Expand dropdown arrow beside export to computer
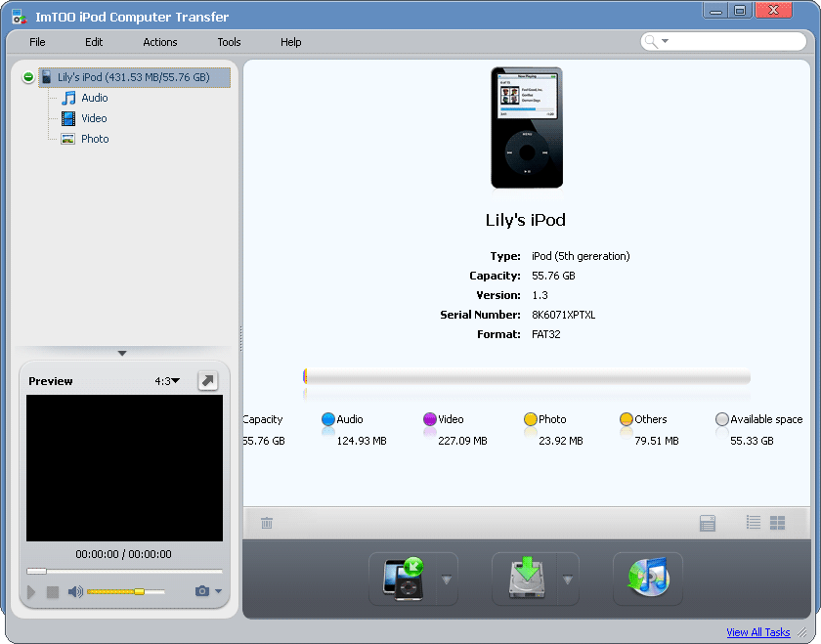This screenshot has height=644, width=821. (x=568, y=580)
